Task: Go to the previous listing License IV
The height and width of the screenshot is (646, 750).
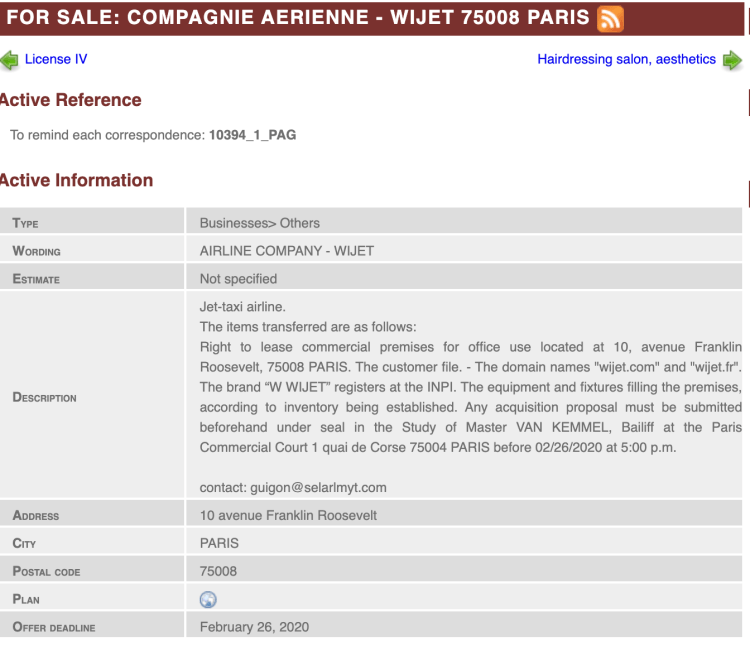Action: point(56,59)
